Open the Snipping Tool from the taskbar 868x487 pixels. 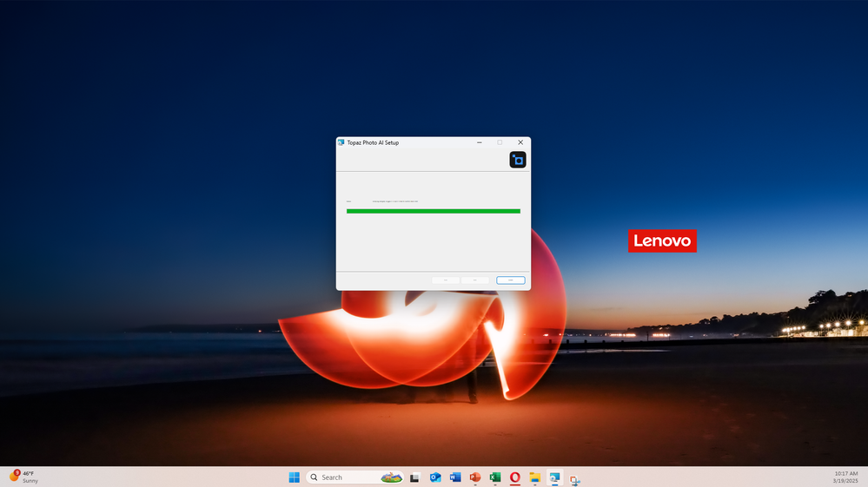click(574, 478)
